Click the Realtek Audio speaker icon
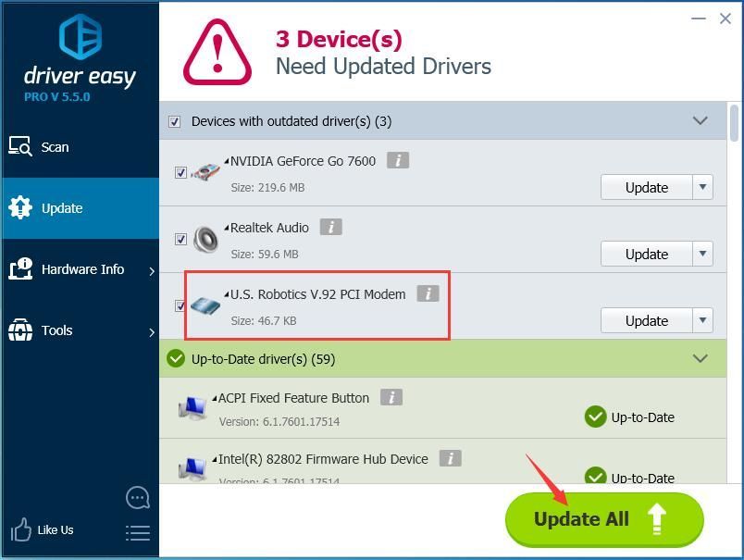The height and width of the screenshot is (560, 744). pyautogui.click(x=206, y=239)
